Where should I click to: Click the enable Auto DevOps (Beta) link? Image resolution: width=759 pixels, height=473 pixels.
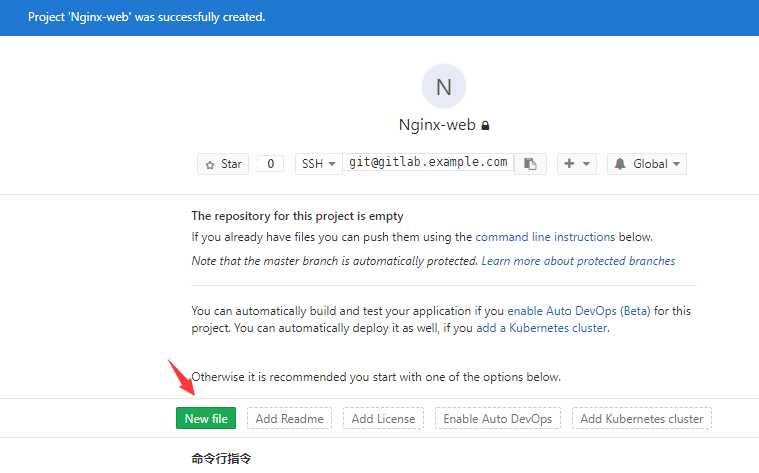[578, 311]
